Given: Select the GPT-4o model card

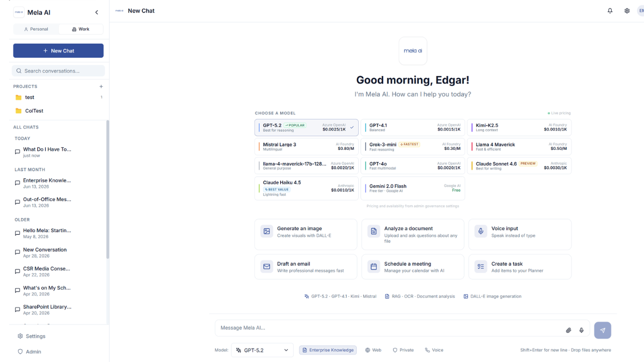Looking at the screenshot, I should click(413, 166).
